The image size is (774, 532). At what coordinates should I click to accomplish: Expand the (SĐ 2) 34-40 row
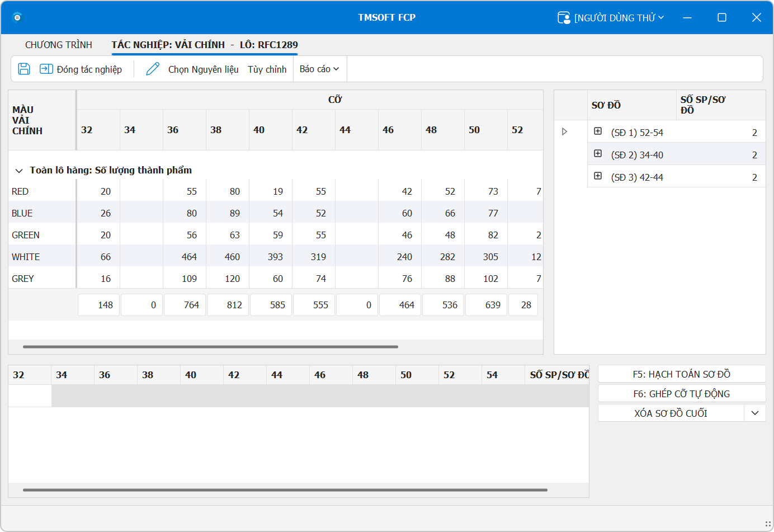click(x=598, y=154)
